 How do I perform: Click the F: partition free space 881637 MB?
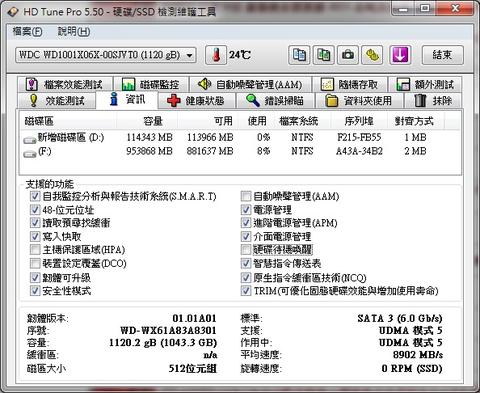pos(210,151)
